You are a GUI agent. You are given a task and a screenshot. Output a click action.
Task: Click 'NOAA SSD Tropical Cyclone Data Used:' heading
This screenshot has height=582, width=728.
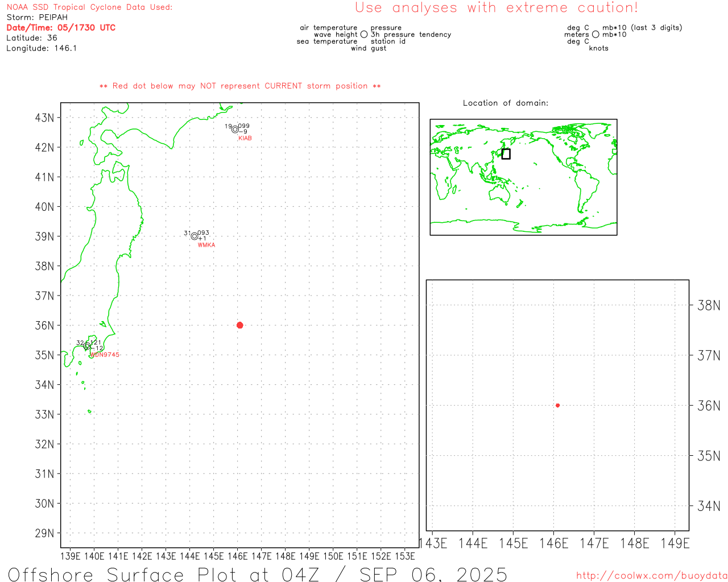point(89,7)
